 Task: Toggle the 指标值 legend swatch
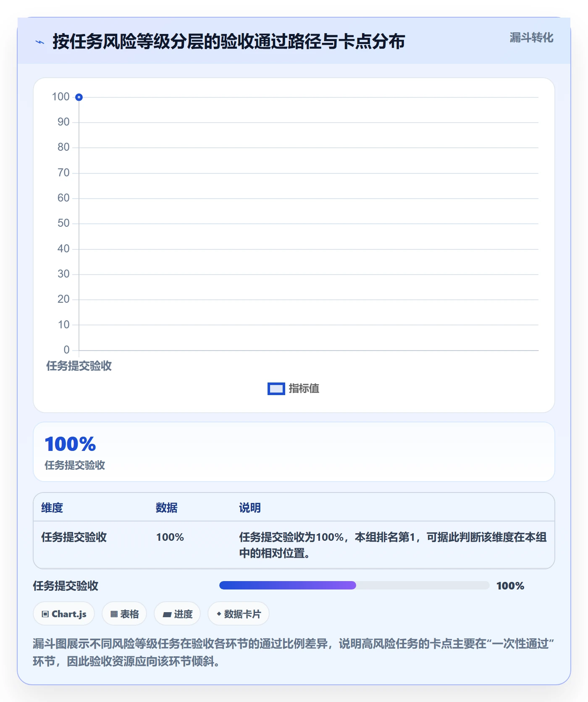276,389
